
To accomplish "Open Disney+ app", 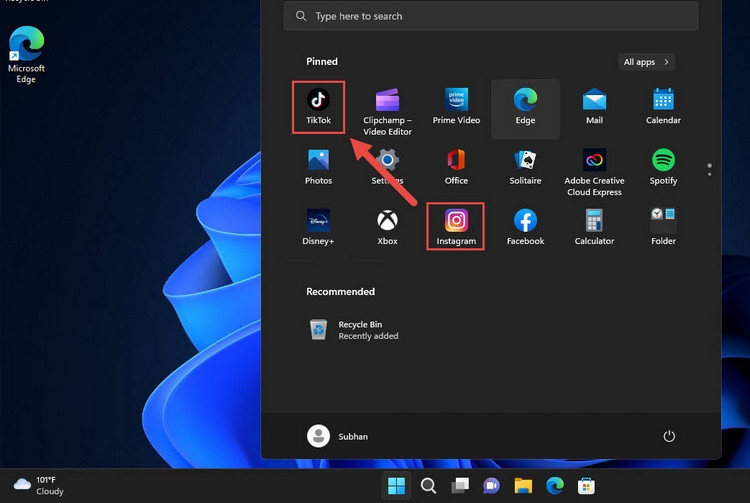I will (x=318, y=227).
